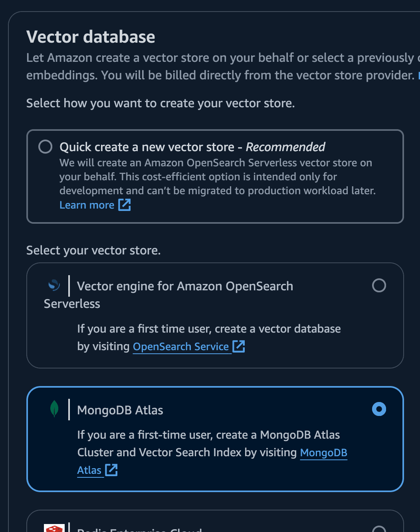Viewport: 420px width, 532px height.
Task: Click the blue link after 'vector store provider'
Action: [418, 75]
